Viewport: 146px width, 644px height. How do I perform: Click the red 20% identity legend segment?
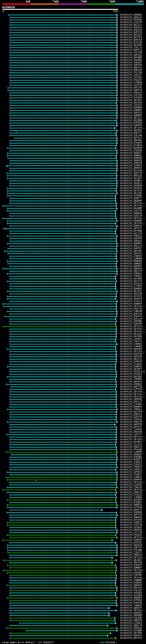pos(16,4)
